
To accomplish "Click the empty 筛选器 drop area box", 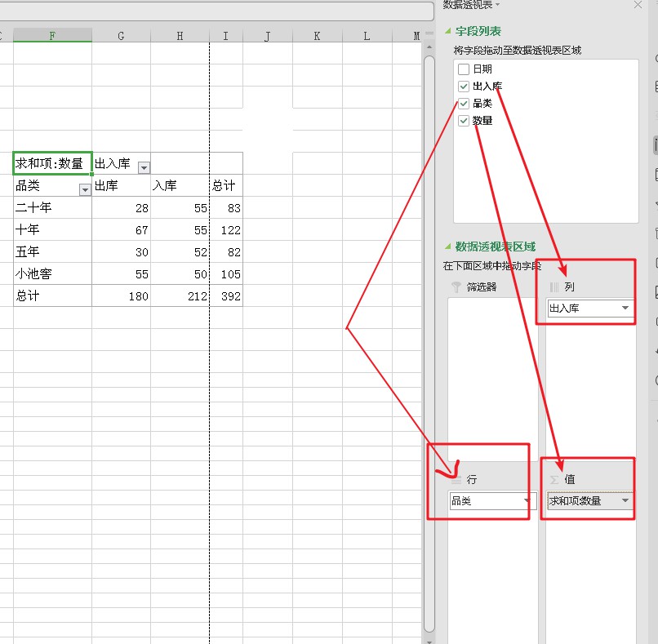I will [x=492, y=380].
